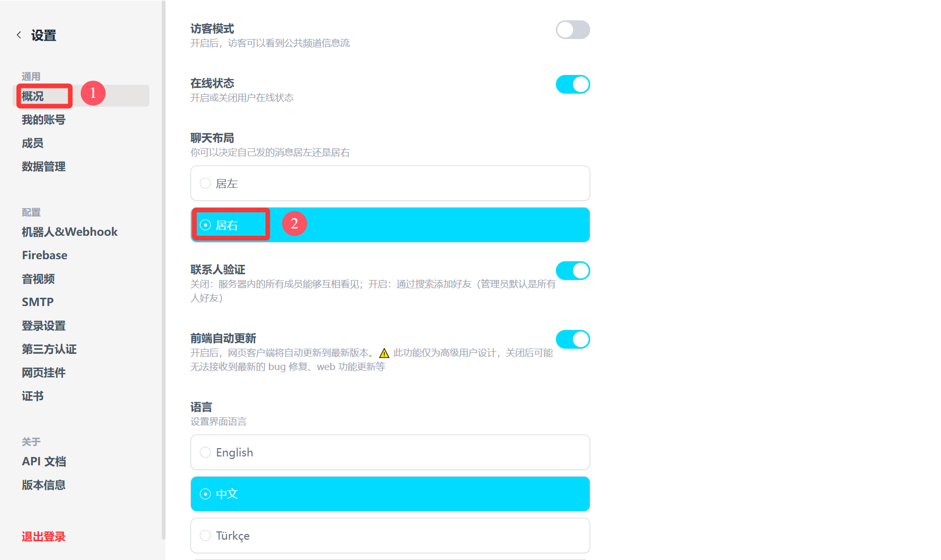Click the sidebar vertical scrollbar
Image resolution: width=941 pixels, height=560 pixels.
163,271
